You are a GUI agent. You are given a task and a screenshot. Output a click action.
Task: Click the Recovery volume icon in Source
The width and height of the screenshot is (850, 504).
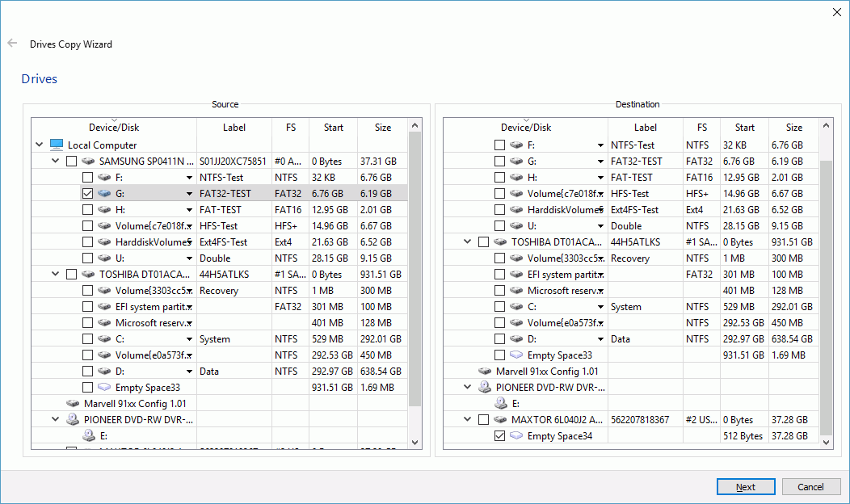point(104,291)
